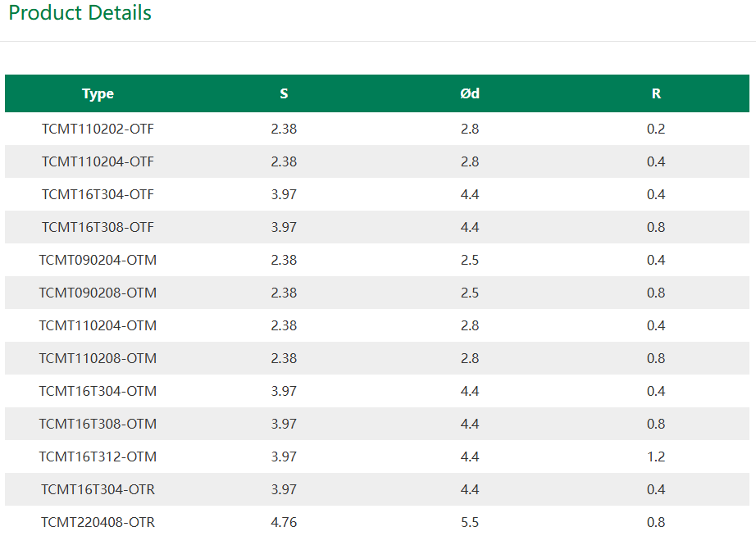This screenshot has width=756, height=536.
Task: Select the TCMT110204-OTF type cell
Action: 98,161
